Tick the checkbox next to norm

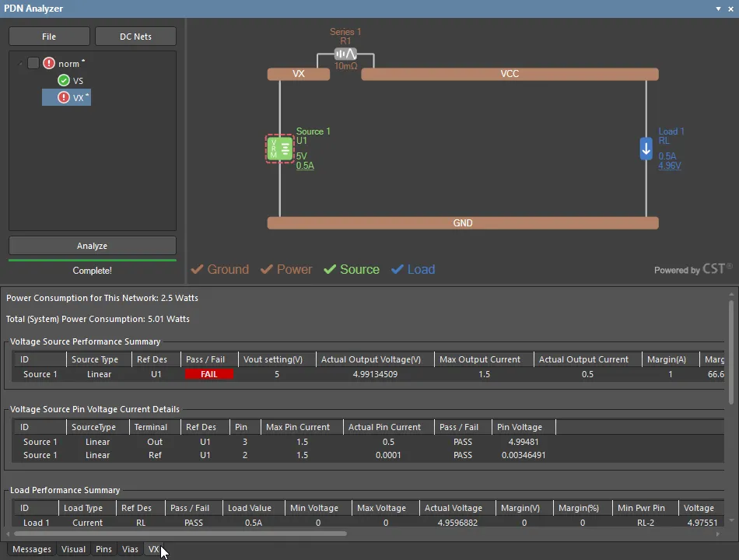click(33, 64)
